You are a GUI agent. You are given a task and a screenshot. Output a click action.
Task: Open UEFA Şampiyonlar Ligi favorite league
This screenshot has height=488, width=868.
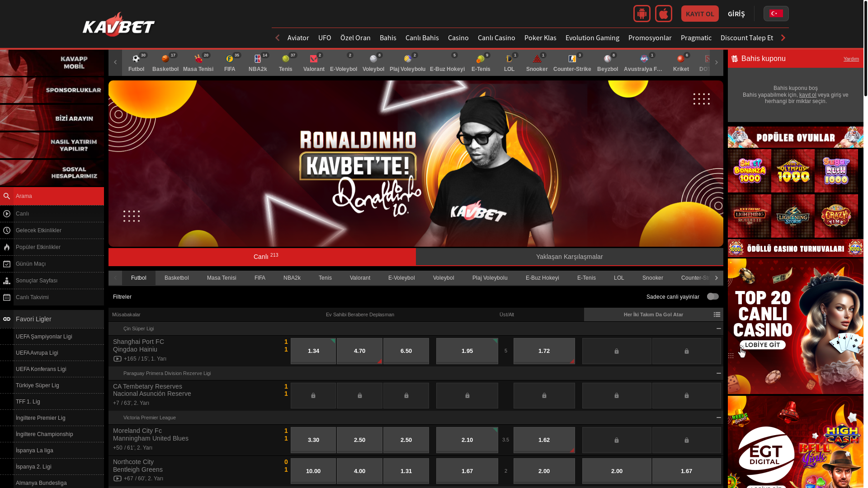coord(52,337)
